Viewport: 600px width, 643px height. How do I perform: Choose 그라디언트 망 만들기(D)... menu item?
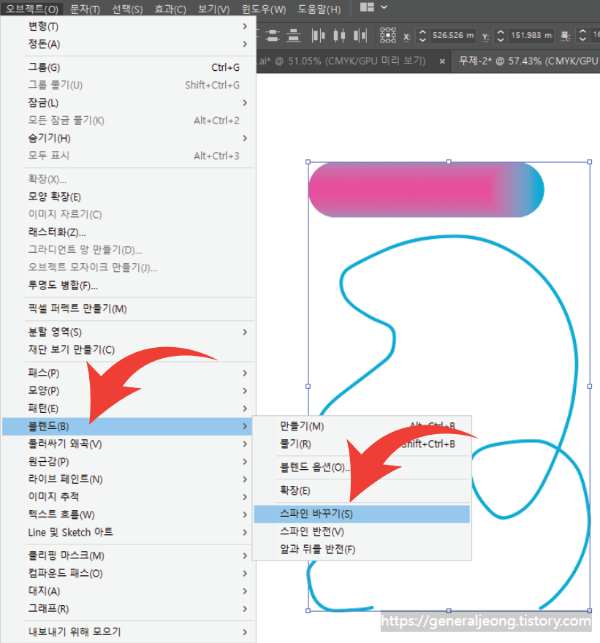click(x=129, y=249)
